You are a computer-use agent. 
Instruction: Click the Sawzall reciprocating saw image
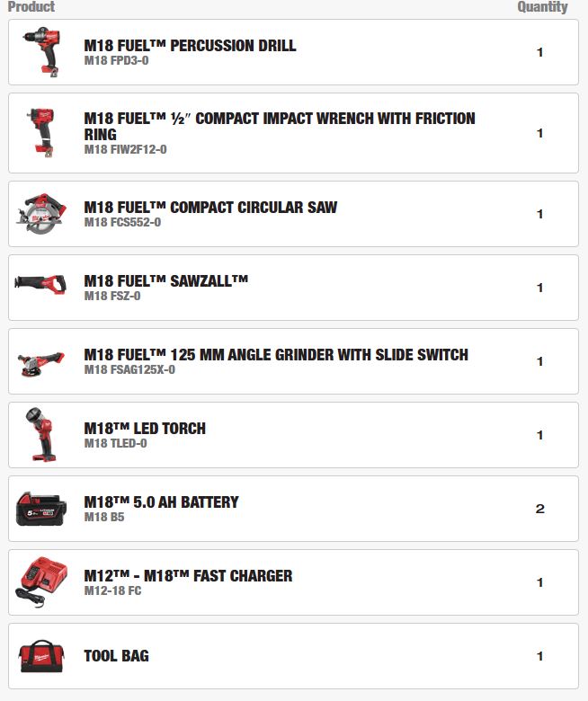pos(40,284)
